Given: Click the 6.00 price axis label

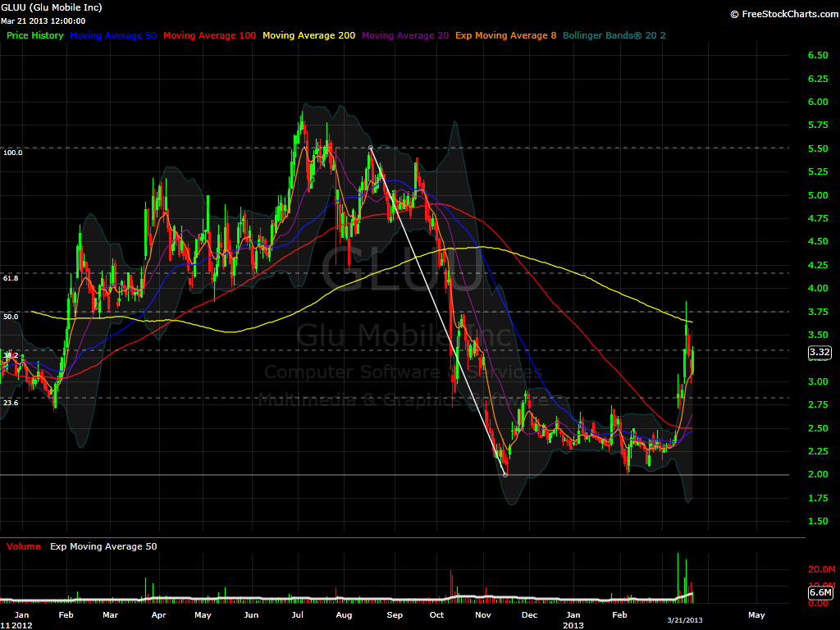Looking at the screenshot, I should tap(818, 102).
